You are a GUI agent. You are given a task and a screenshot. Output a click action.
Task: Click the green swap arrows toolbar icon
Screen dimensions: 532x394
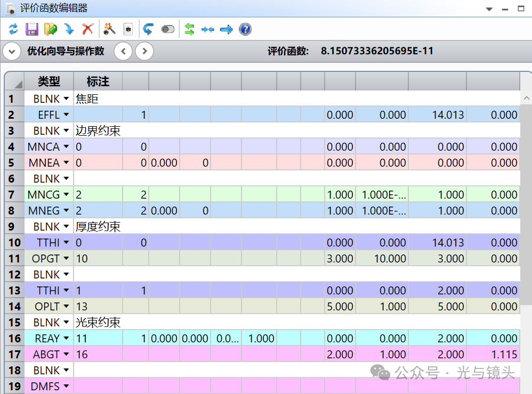click(x=188, y=29)
